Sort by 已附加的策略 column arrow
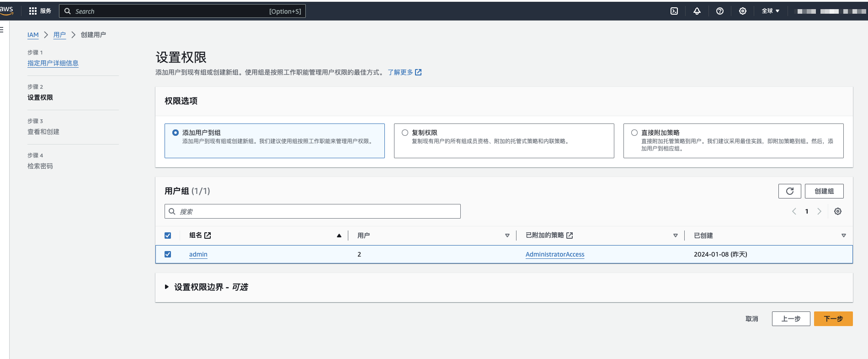868x359 pixels. pyautogui.click(x=676, y=236)
